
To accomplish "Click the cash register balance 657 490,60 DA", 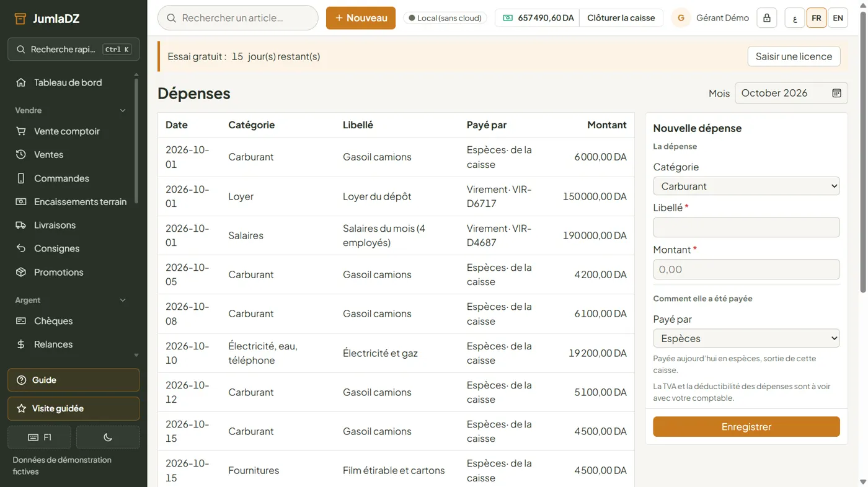I will tap(538, 18).
